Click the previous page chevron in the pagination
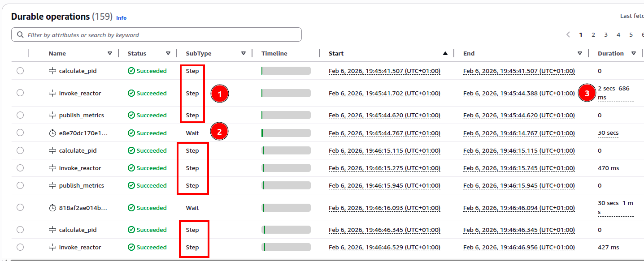Screen dimensions: 644x261 (568, 34)
